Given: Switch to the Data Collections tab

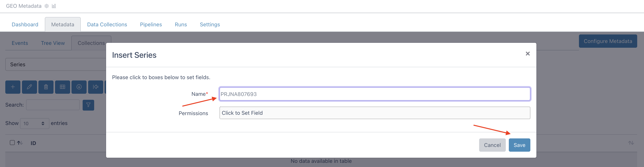Looking at the screenshot, I should click(x=107, y=25).
